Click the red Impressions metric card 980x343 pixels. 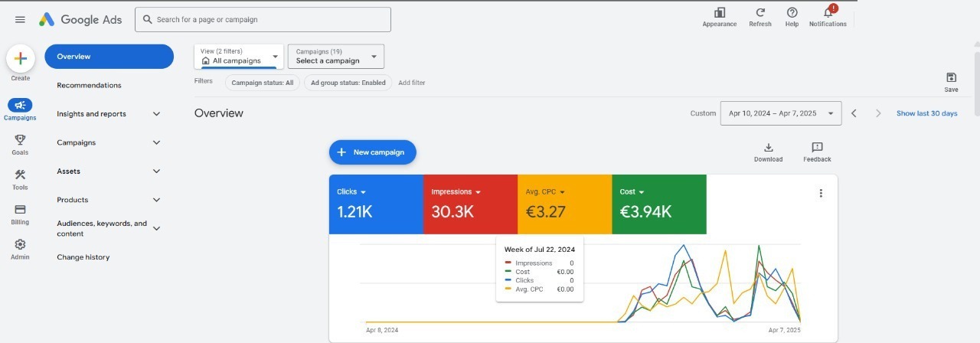click(x=470, y=204)
